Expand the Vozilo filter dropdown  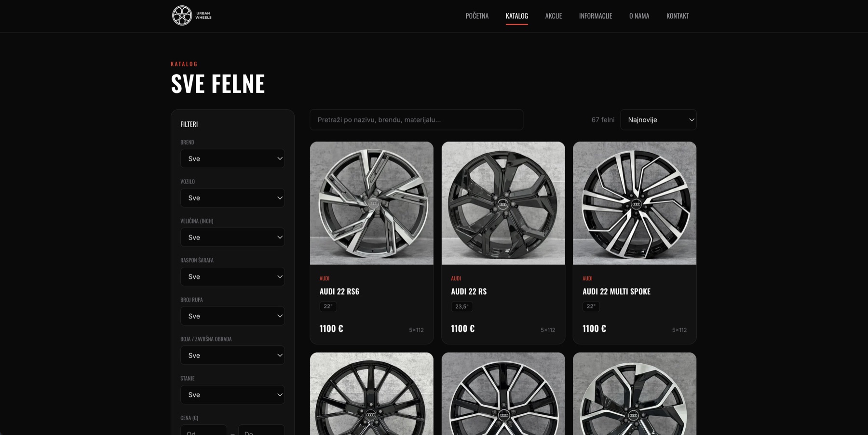pyautogui.click(x=232, y=198)
